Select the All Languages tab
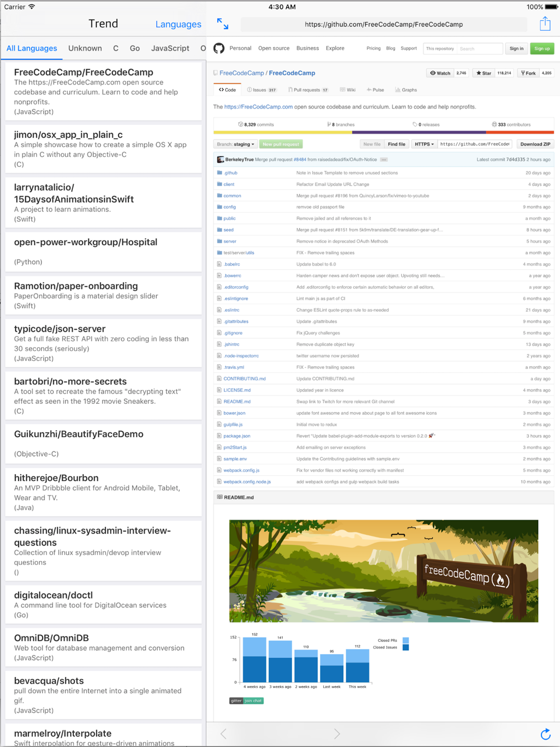The width and height of the screenshot is (560, 747). click(32, 48)
